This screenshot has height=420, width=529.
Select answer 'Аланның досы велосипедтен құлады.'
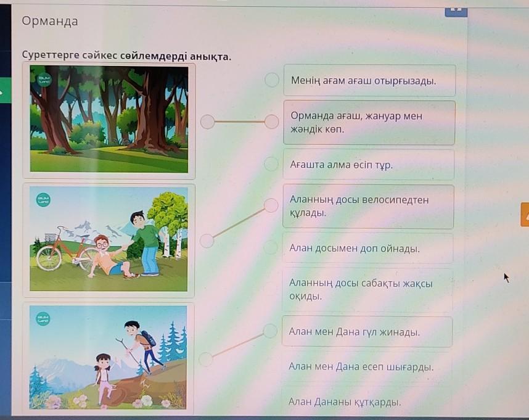click(x=368, y=207)
